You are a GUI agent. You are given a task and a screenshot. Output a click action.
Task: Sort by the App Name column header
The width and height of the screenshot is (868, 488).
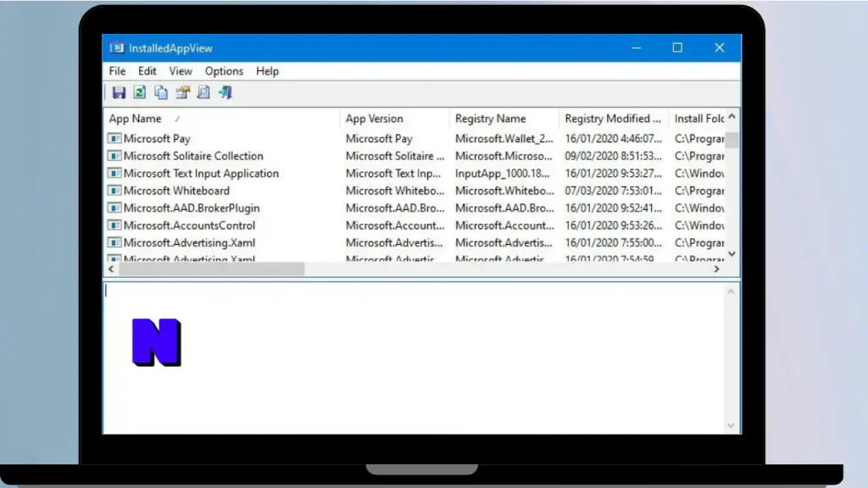click(221, 119)
